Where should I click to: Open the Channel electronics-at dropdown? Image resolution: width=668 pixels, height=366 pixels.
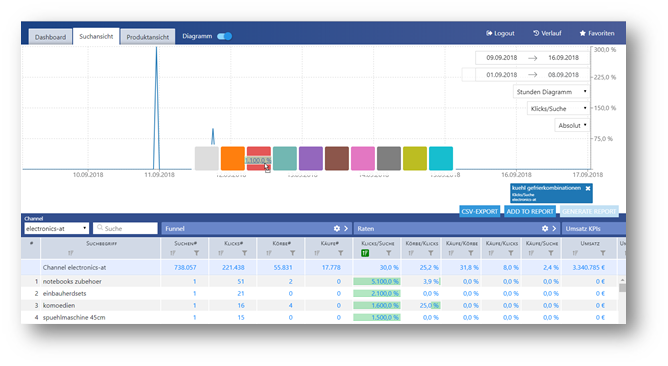coord(56,228)
